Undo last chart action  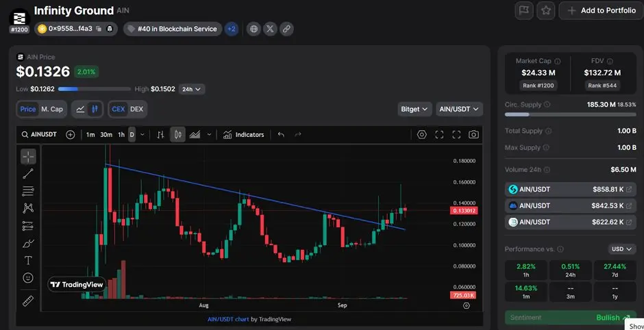281,135
